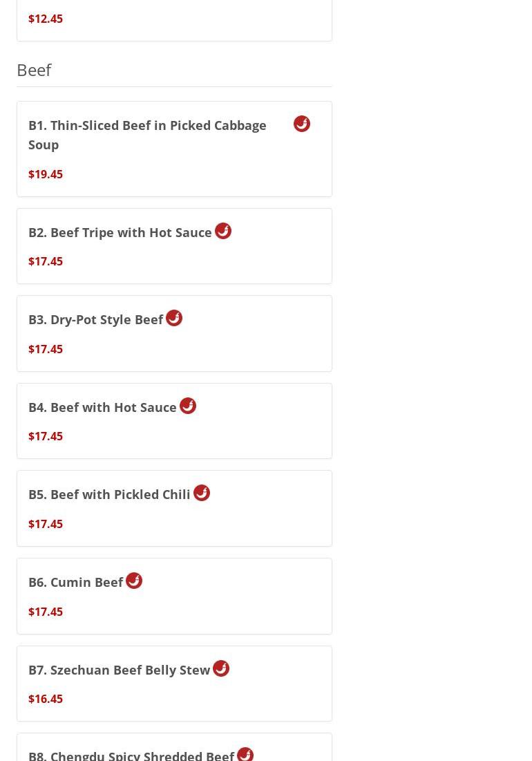This screenshot has height=761, width=532.
Task: Select B2 Beef Tripe with Hot Sauce
Action: pyautogui.click(x=120, y=233)
